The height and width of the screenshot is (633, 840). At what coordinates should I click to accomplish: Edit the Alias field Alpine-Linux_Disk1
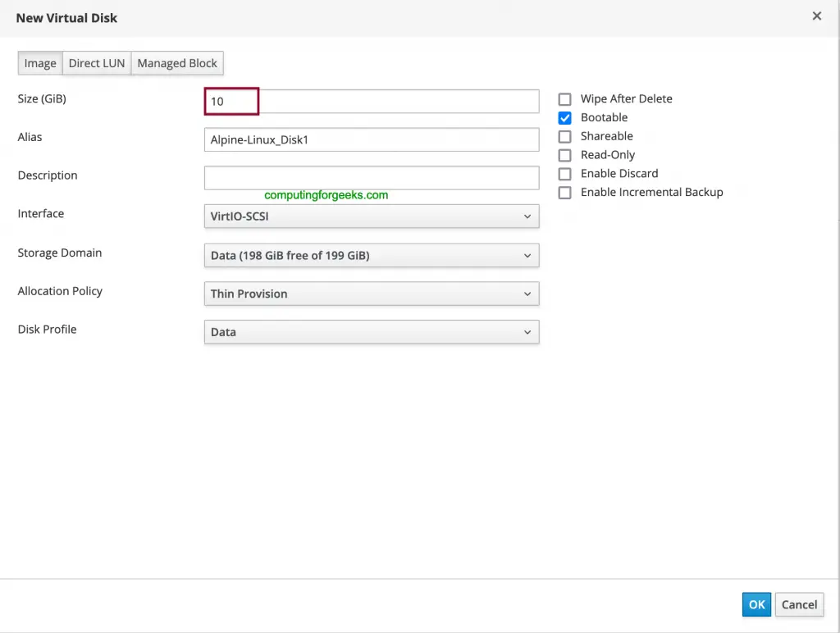click(x=372, y=139)
